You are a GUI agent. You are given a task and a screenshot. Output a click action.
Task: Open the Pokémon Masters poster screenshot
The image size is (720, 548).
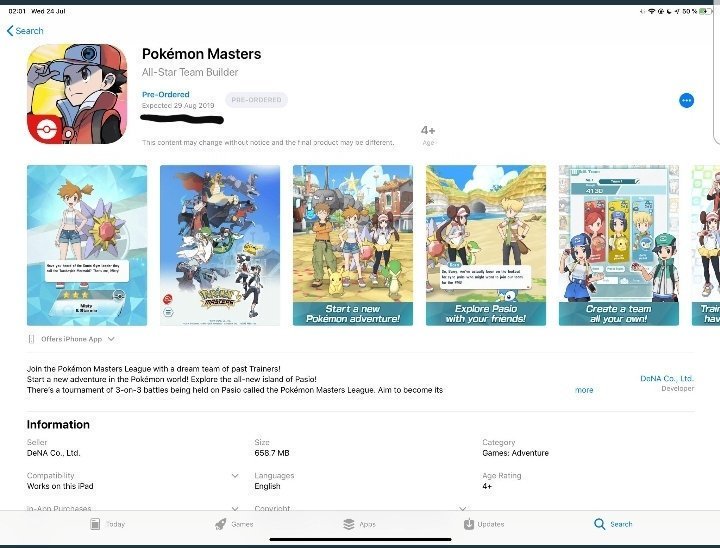click(x=220, y=245)
